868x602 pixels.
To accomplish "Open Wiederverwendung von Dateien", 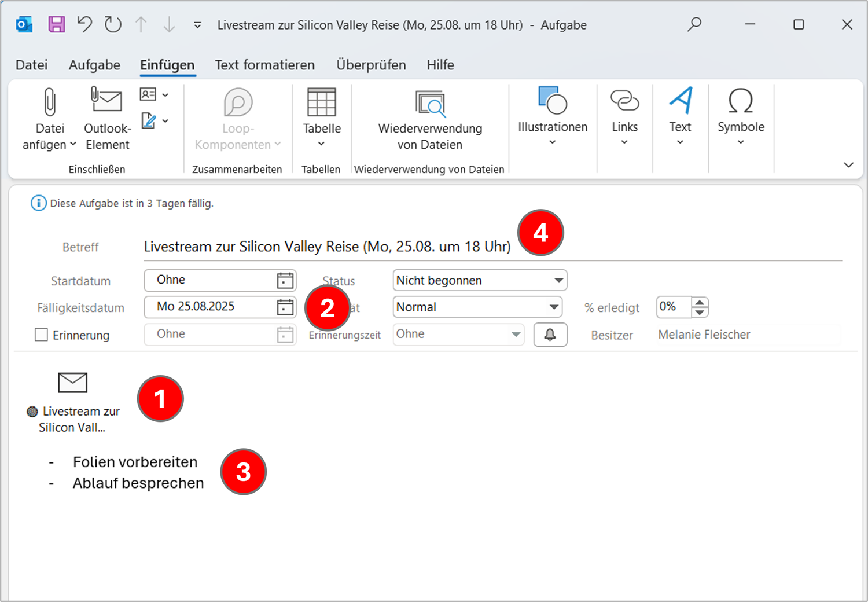I will [430, 120].
